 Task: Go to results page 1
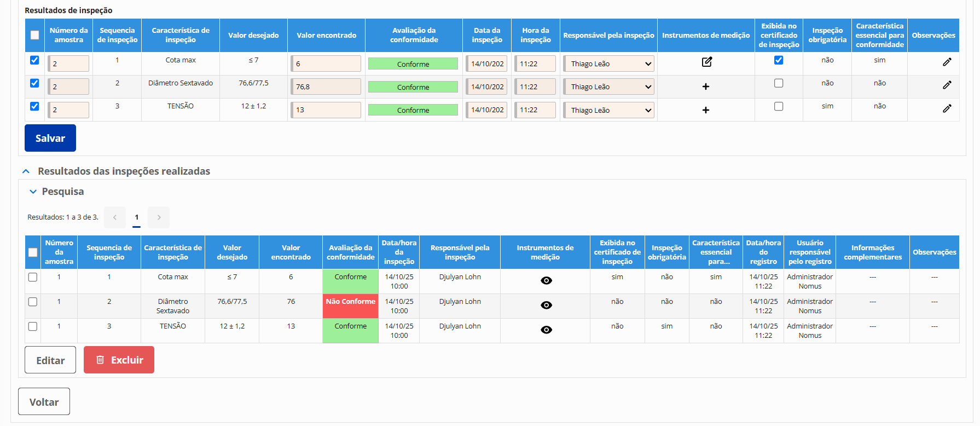[x=136, y=217]
